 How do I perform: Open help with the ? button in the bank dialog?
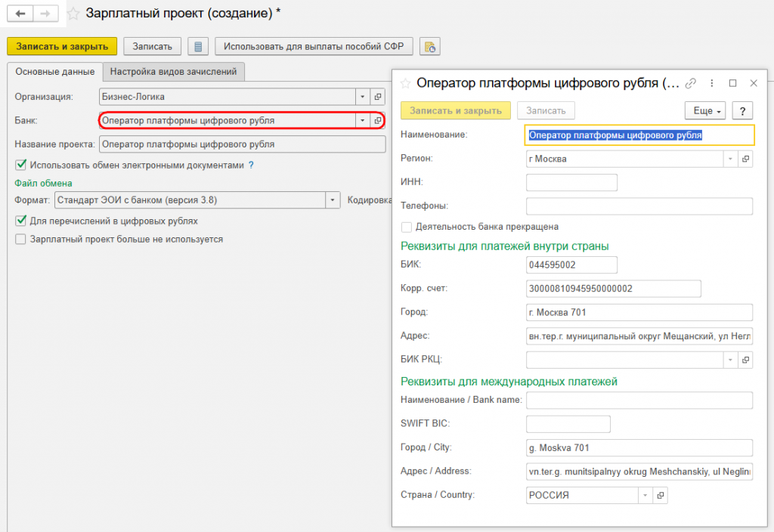tap(742, 110)
